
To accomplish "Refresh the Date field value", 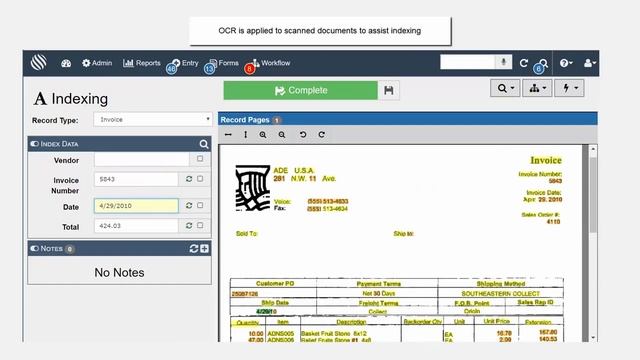I will [x=189, y=205].
